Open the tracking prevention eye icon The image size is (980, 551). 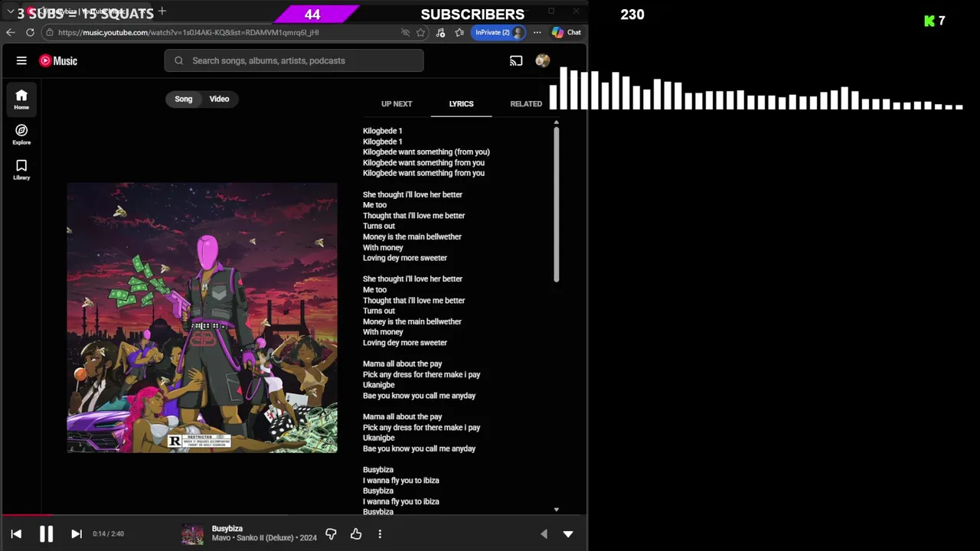(405, 32)
